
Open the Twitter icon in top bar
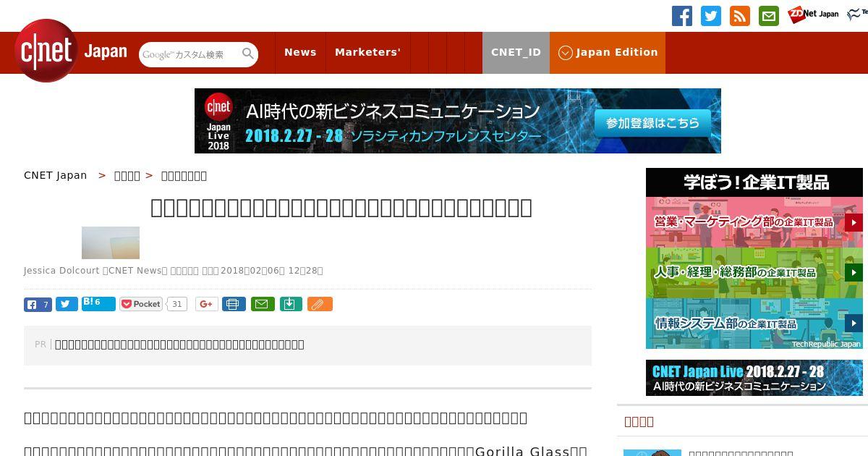[x=711, y=16]
